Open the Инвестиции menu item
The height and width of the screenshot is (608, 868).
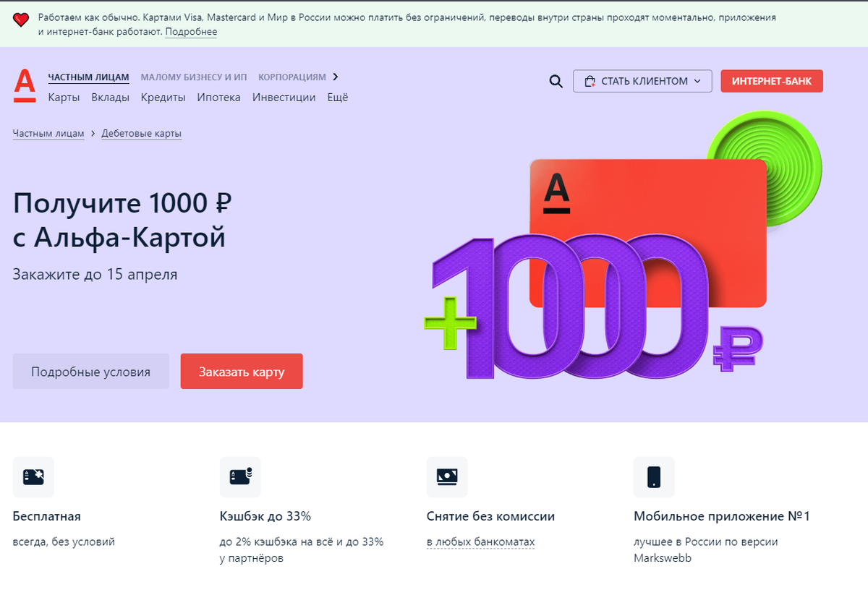284,98
